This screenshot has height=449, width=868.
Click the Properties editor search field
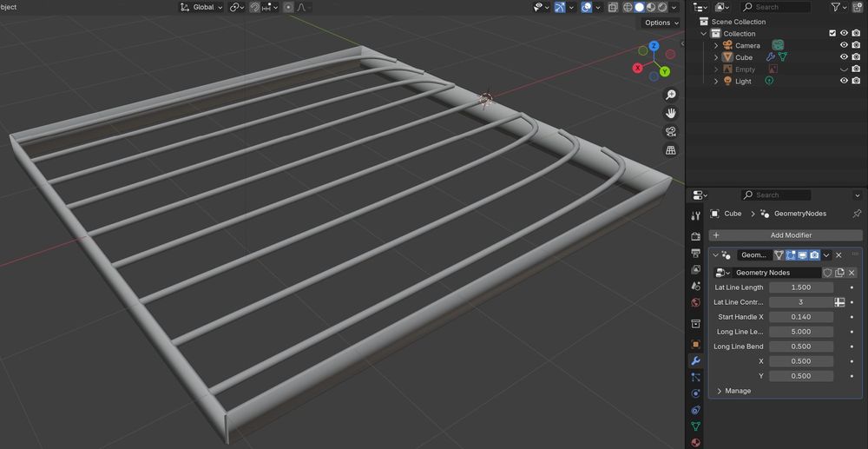tap(776, 195)
